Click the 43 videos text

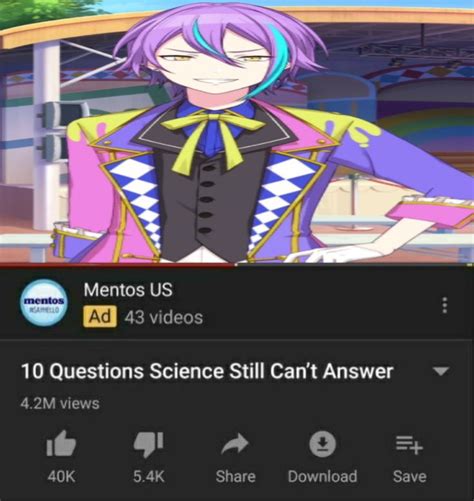tap(164, 317)
